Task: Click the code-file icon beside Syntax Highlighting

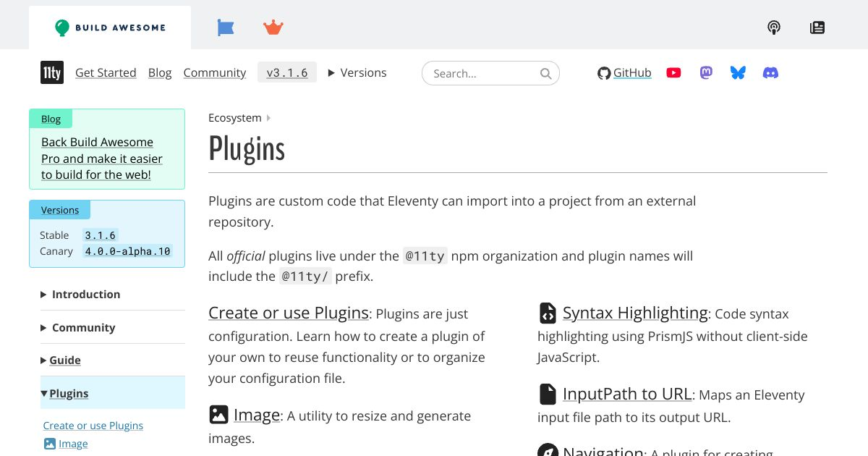Action: [x=548, y=313]
